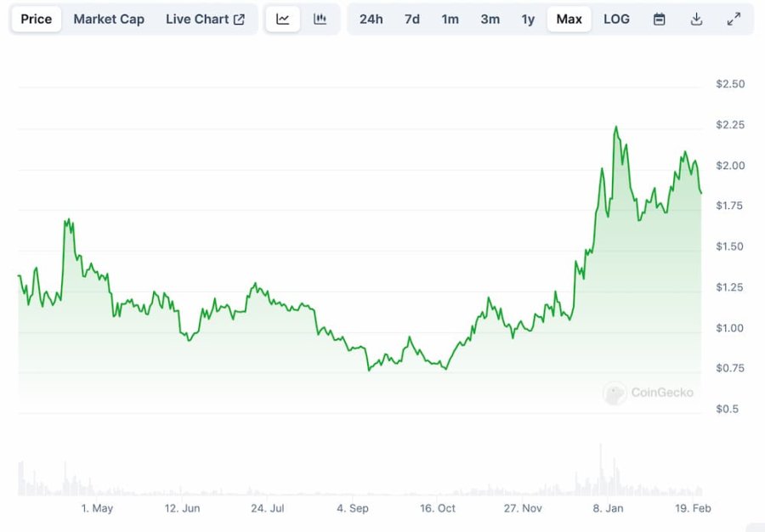Click the CoinGecko watermark logo
765x532 pixels.
649,393
